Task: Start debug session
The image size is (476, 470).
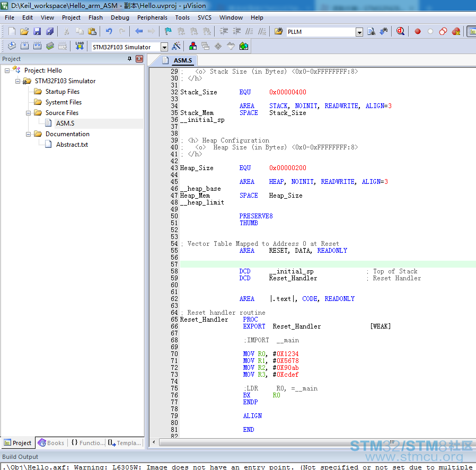Action: [400, 32]
